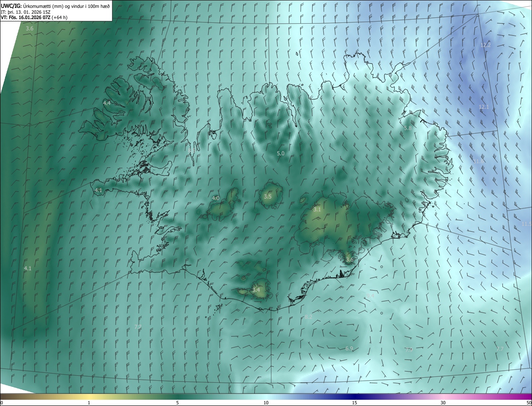Click the 5.8 value on the map
The image size is (532, 406).
click(x=408, y=128)
